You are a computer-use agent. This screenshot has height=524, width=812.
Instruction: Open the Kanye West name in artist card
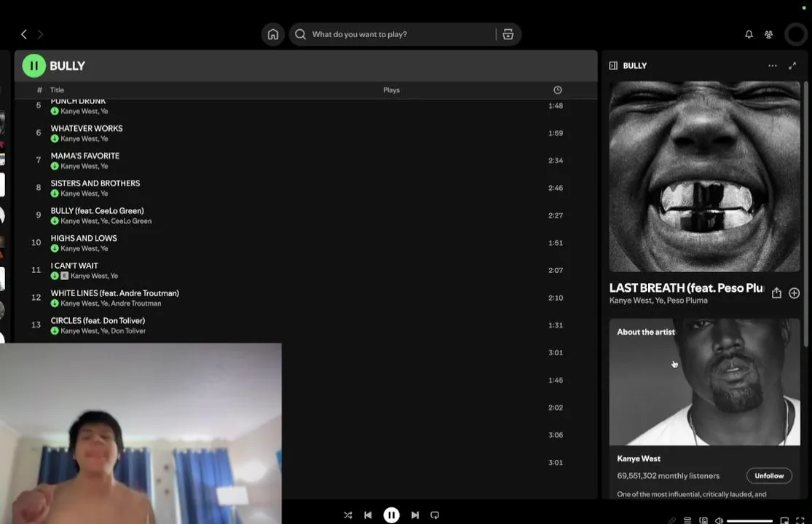point(639,458)
